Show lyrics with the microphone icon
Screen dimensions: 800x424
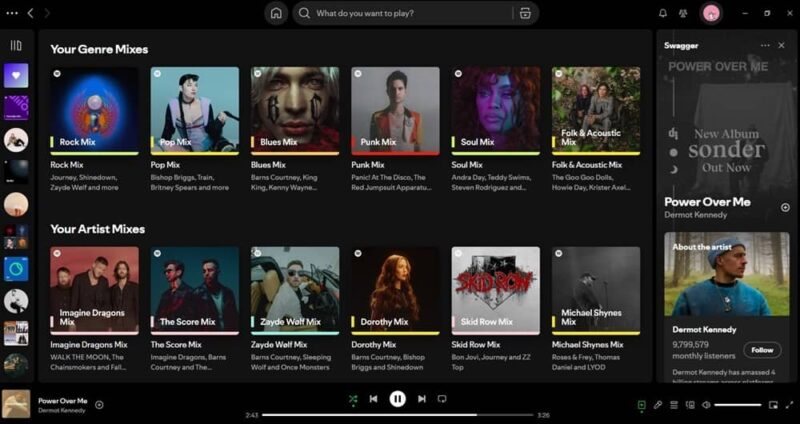point(658,405)
